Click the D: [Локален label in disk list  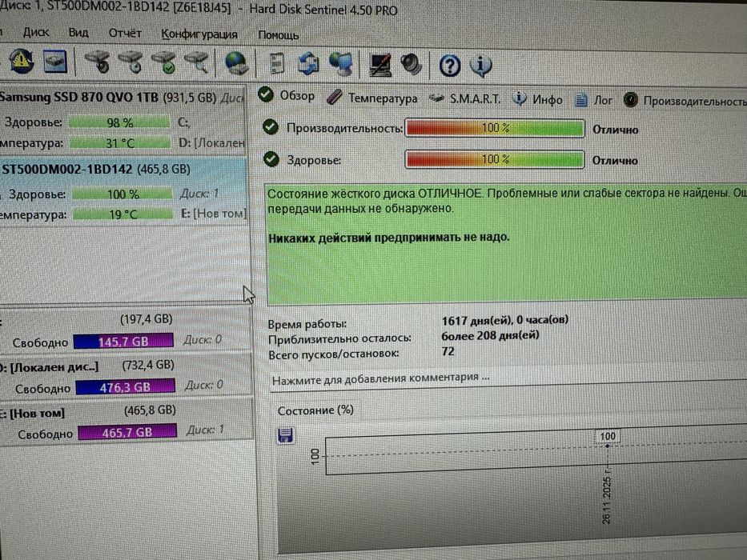pyautogui.click(x=211, y=143)
